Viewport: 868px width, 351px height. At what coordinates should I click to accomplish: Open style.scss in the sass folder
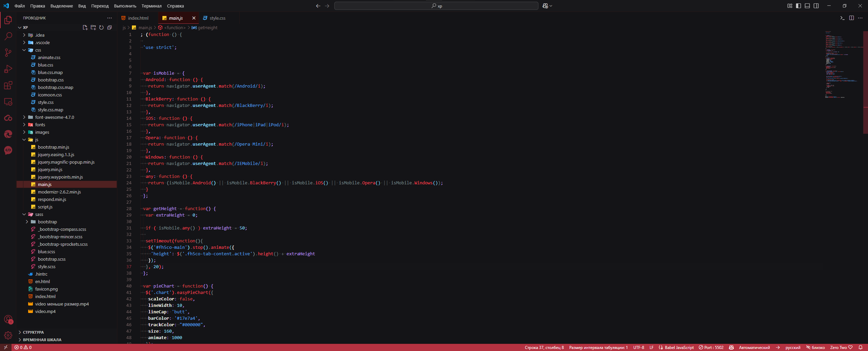click(x=46, y=266)
